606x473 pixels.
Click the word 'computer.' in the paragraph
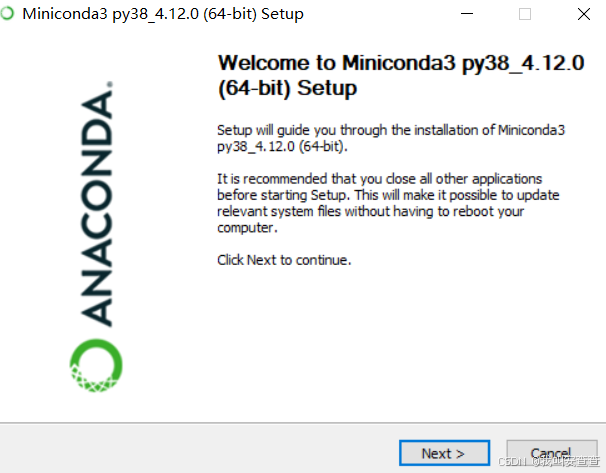coord(247,228)
